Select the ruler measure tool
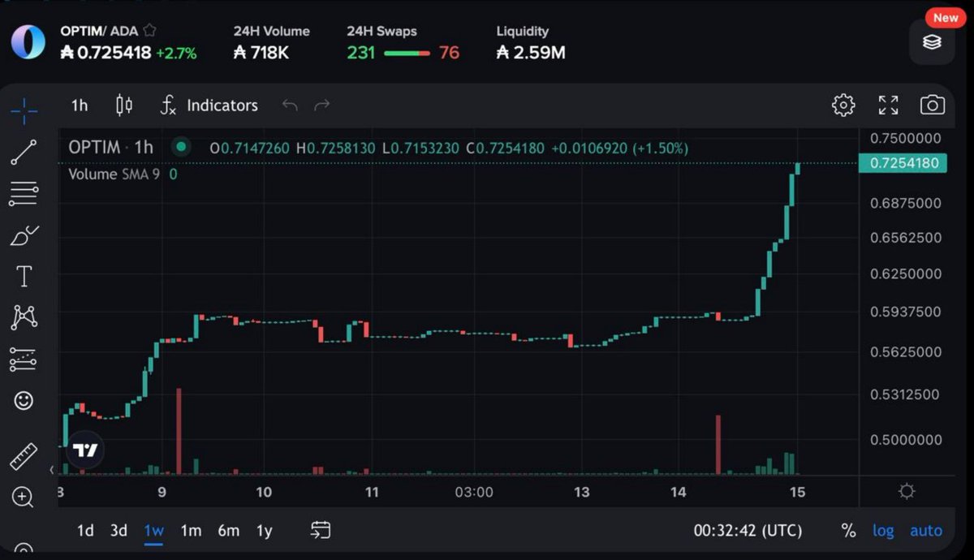 (24, 457)
